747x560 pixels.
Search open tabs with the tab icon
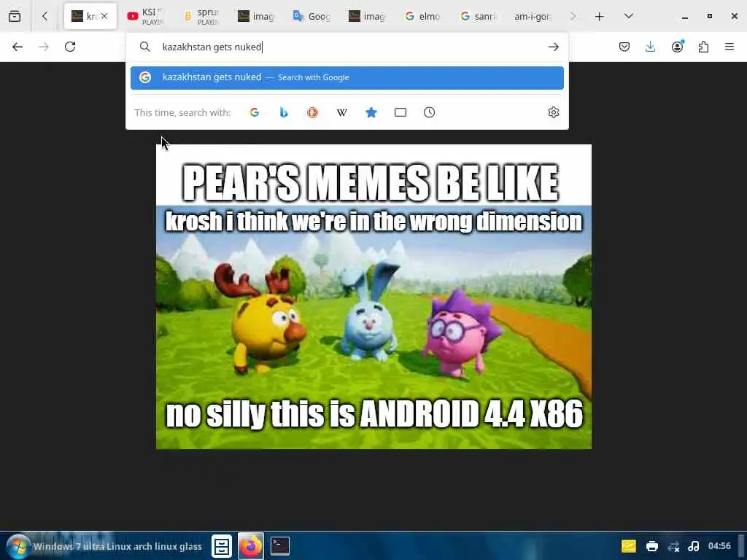400,112
